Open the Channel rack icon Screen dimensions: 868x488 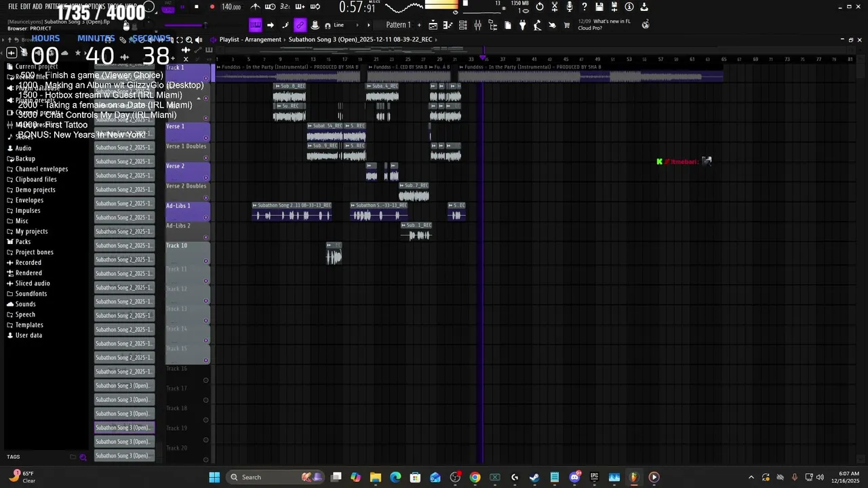[x=462, y=25]
